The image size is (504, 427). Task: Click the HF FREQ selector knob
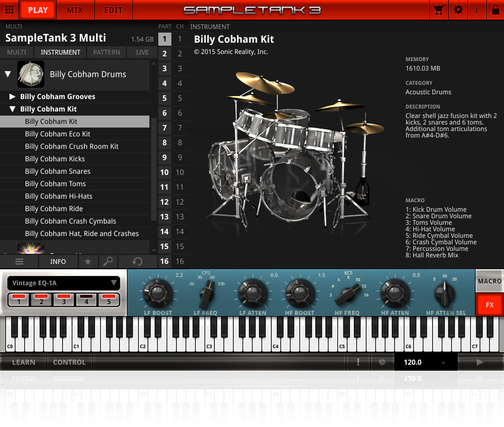pyautogui.click(x=347, y=295)
